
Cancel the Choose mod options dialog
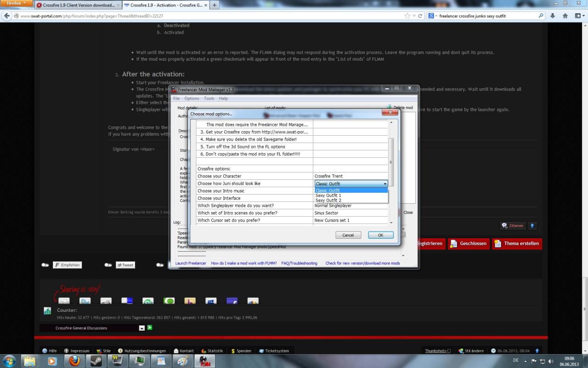348,235
